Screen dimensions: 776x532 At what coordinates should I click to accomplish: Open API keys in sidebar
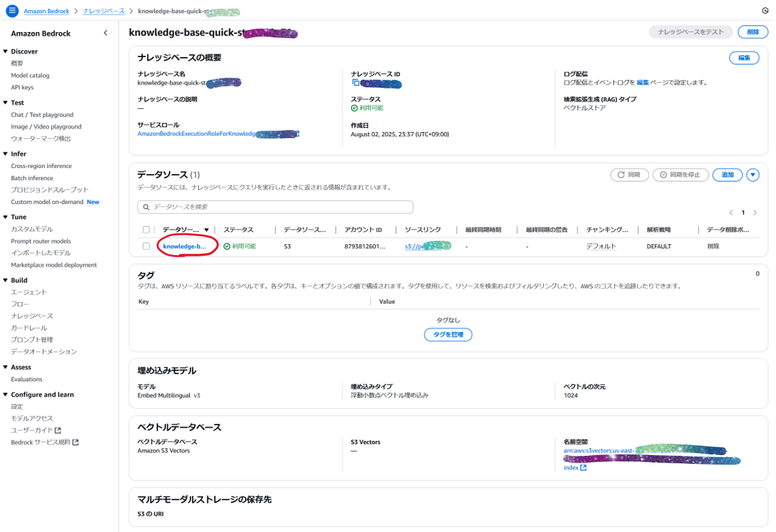(x=22, y=88)
